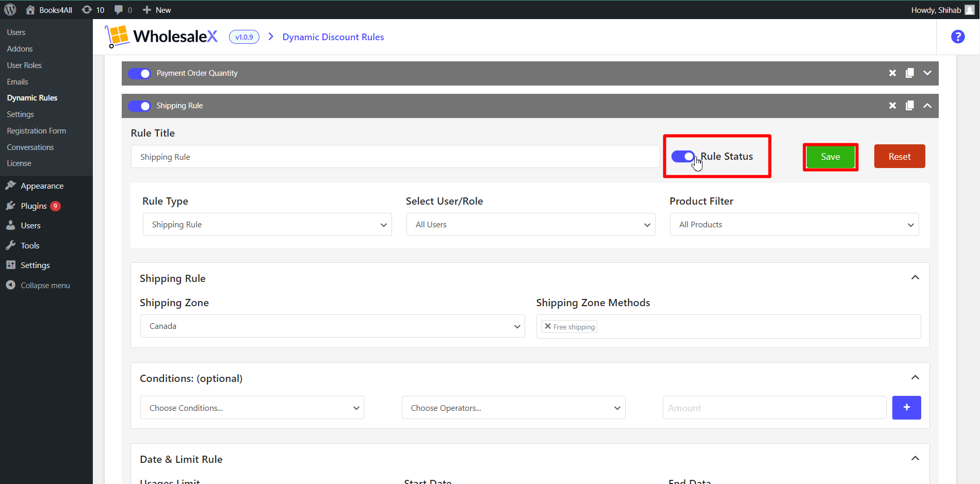The width and height of the screenshot is (980, 484).
Task: Click the New content plus item
Action: [157, 10]
